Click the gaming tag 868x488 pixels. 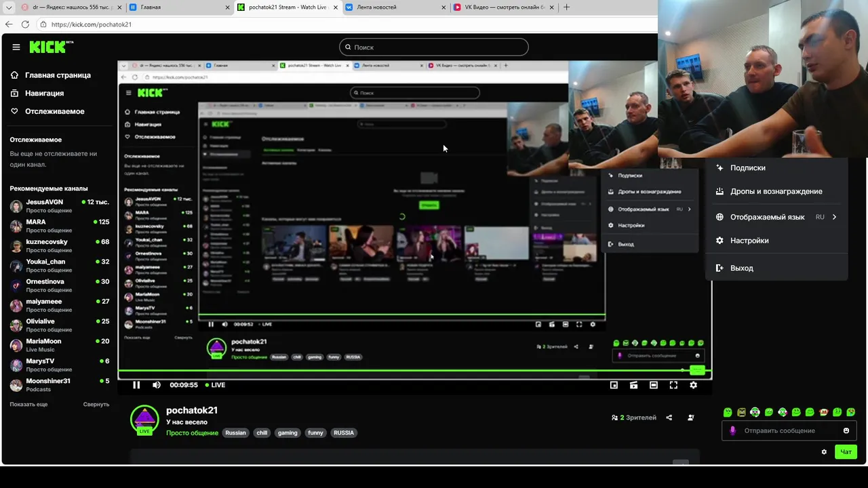(288, 433)
